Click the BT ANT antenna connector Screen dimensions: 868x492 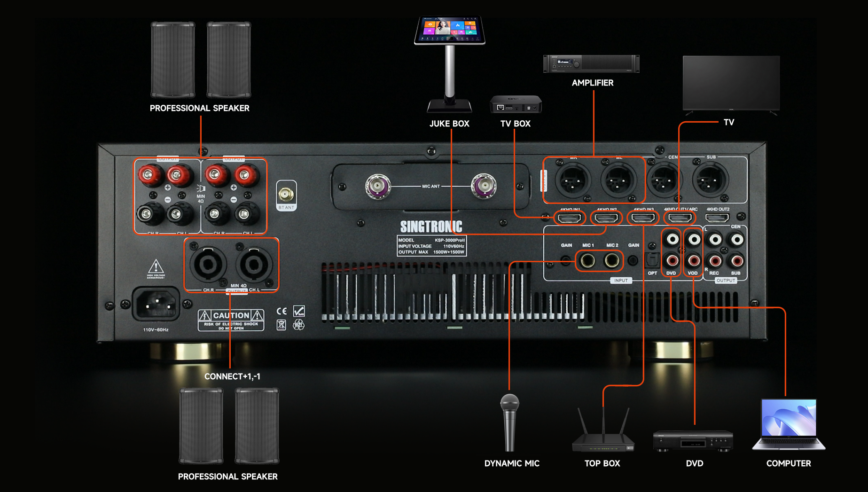tap(286, 194)
